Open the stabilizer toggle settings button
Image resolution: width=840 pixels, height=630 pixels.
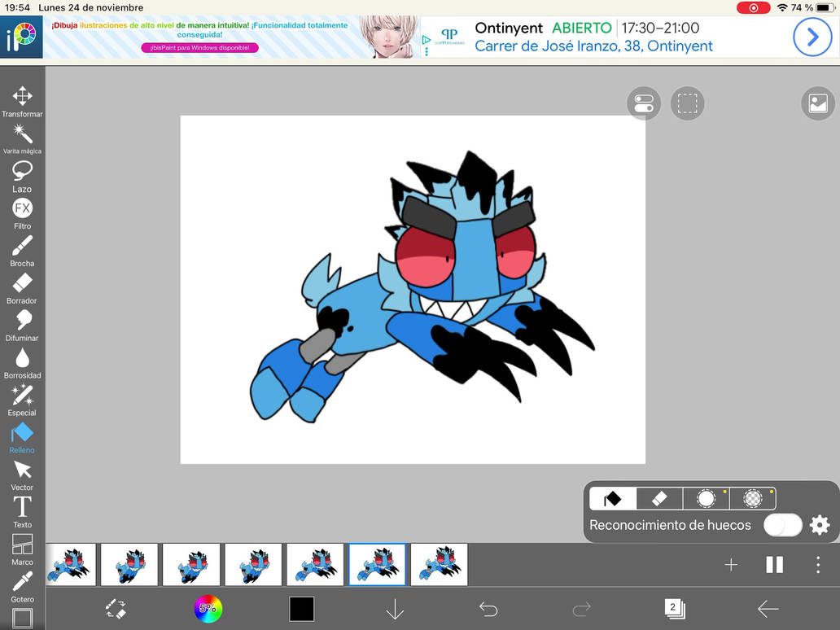pyautogui.click(x=643, y=103)
